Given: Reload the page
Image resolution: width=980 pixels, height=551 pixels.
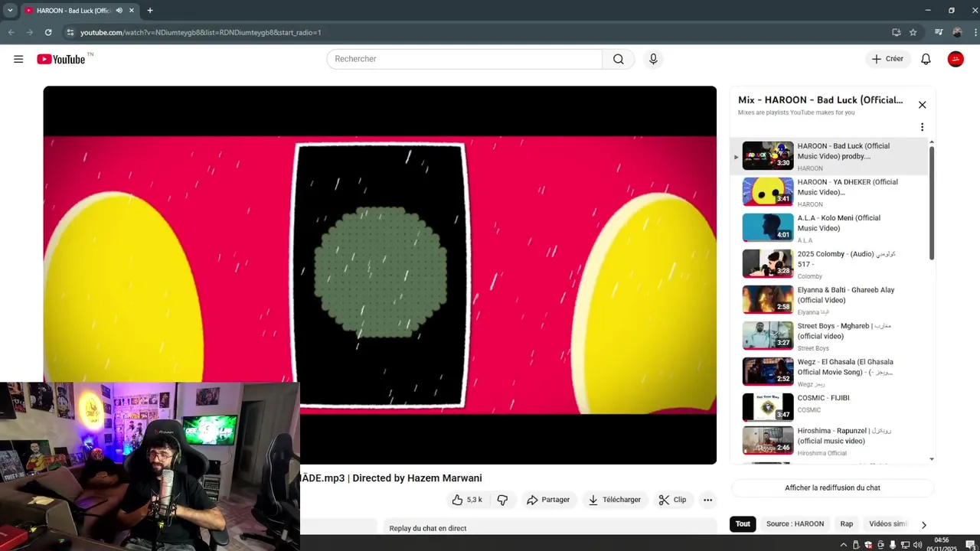Looking at the screenshot, I should [x=48, y=32].
